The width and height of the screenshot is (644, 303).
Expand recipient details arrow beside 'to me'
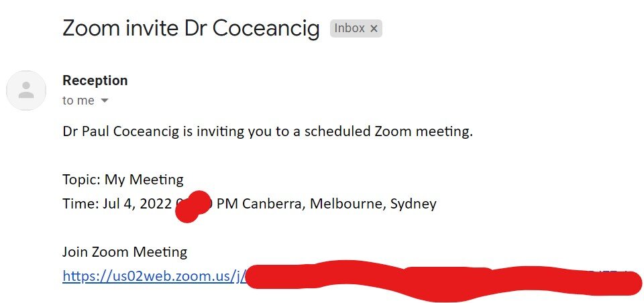105,101
